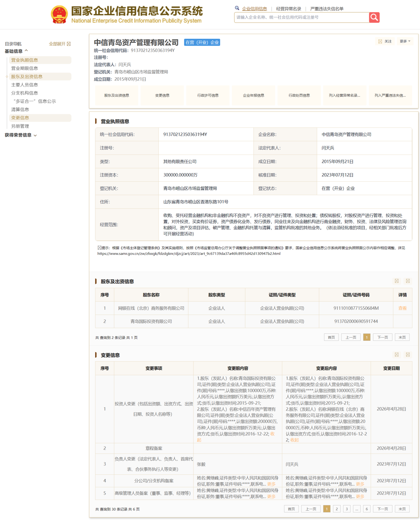420x526 pixels.
Task: Click page 1 in change records pagination
Action: point(327,509)
